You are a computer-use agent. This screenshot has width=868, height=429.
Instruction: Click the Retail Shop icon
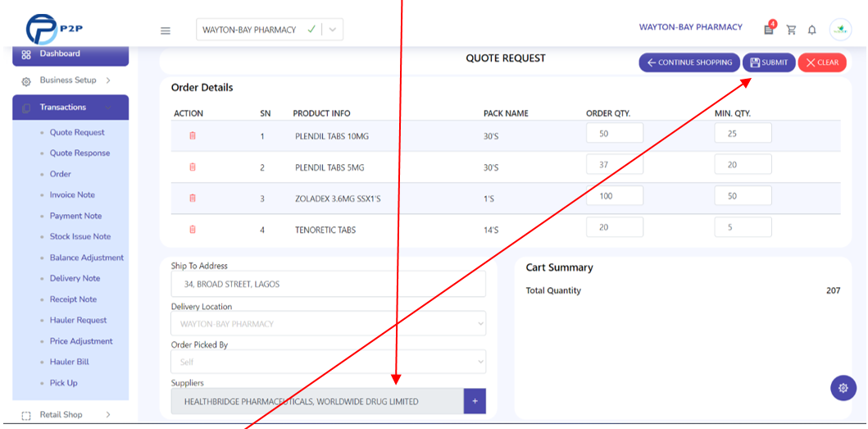(x=26, y=416)
